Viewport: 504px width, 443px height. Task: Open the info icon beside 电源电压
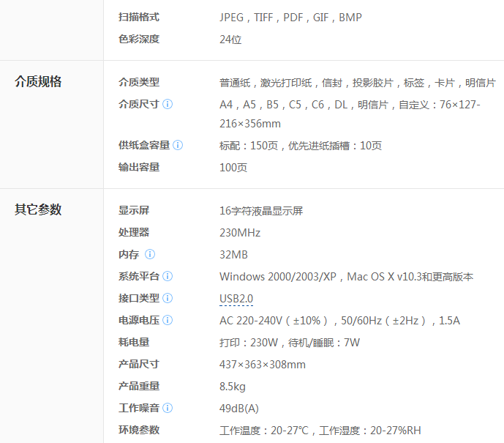pyautogui.click(x=168, y=320)
